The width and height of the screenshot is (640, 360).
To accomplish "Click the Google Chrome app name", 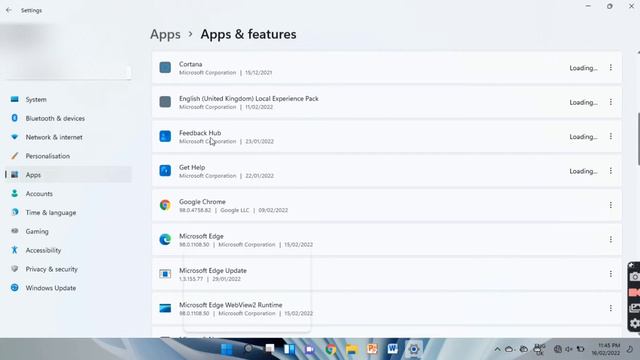I will [x=202, y=202].
